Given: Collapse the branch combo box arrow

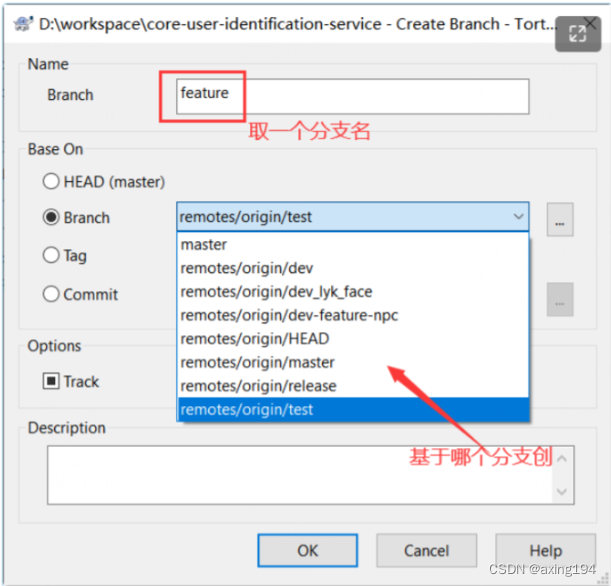Looking at the screenshot, I should click(518, 217).
